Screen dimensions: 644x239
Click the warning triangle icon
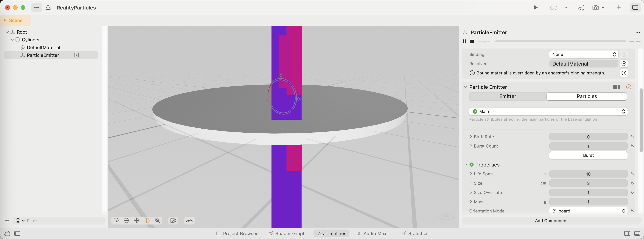(x=48, y=8)
